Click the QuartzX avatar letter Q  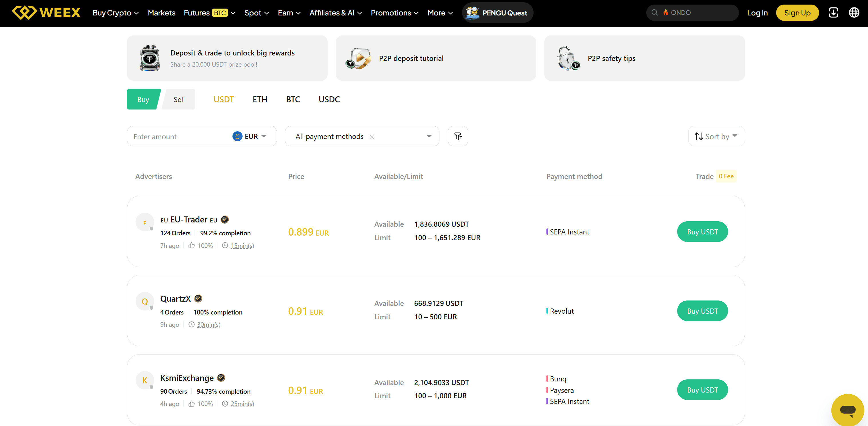click(x=145, y=301)
